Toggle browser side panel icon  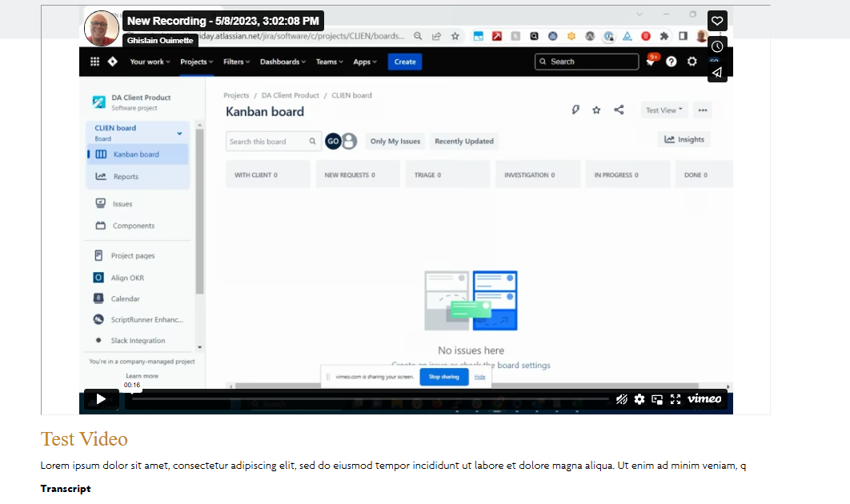click(x=683, y=36)
